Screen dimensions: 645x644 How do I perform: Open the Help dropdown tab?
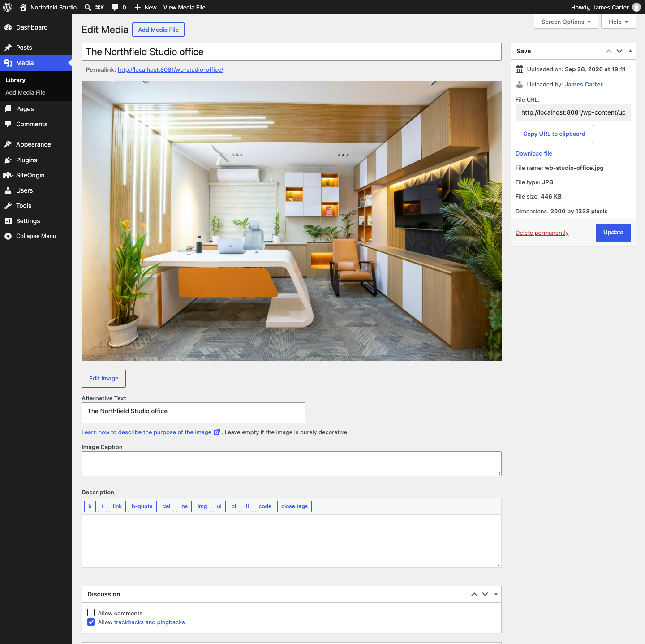click(x=619, y=22)
